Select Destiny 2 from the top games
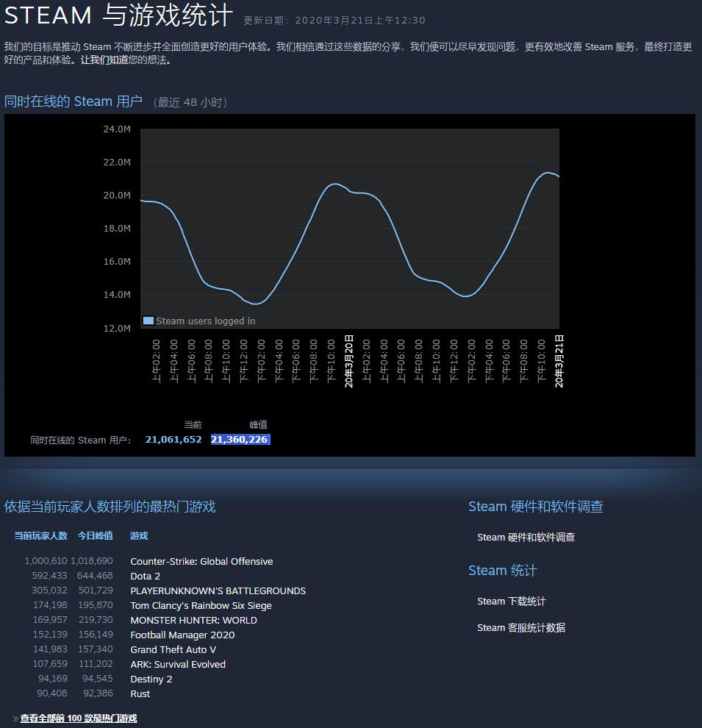 point(151,679)
